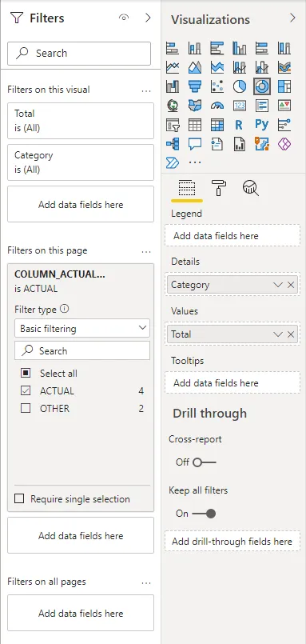Add an ArcGIS Maps visual
306x644 pixels.
(262, 144)
